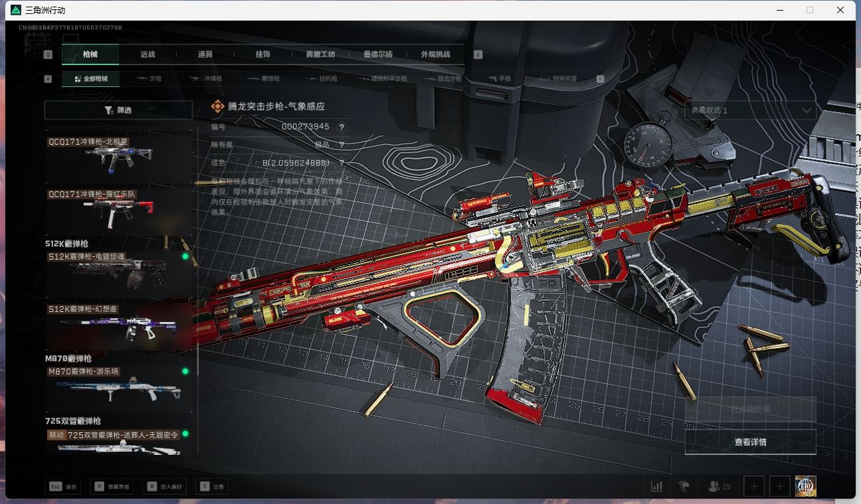Screen dimensions: 861x504
Task: Open the 筛选 filter panel
Action: click(x=118, y=110)
